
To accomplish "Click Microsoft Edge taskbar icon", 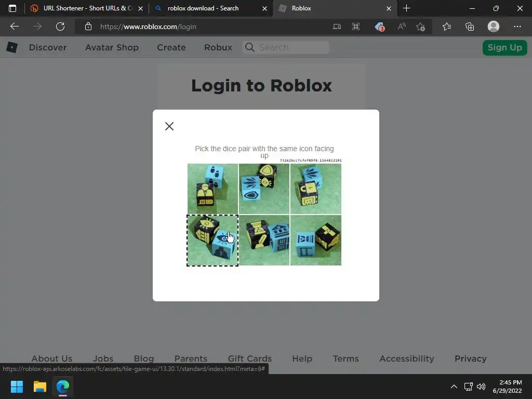I will pyautogui.click(x=63, y=387).
